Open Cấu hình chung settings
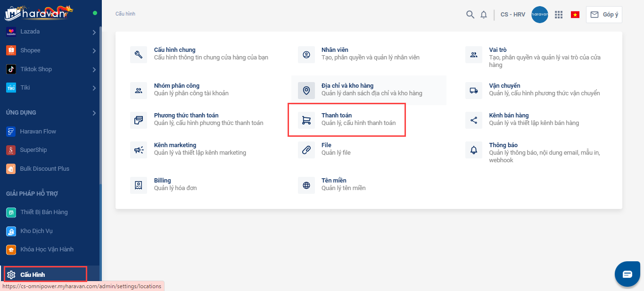Screen dimensions: 644x291 pos(174,50)
